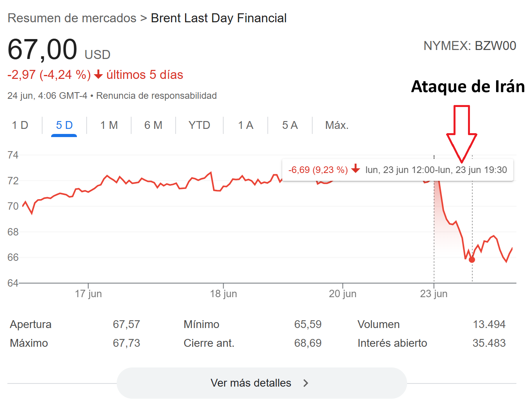Select the 5 D time range tab

pos(64,125)
